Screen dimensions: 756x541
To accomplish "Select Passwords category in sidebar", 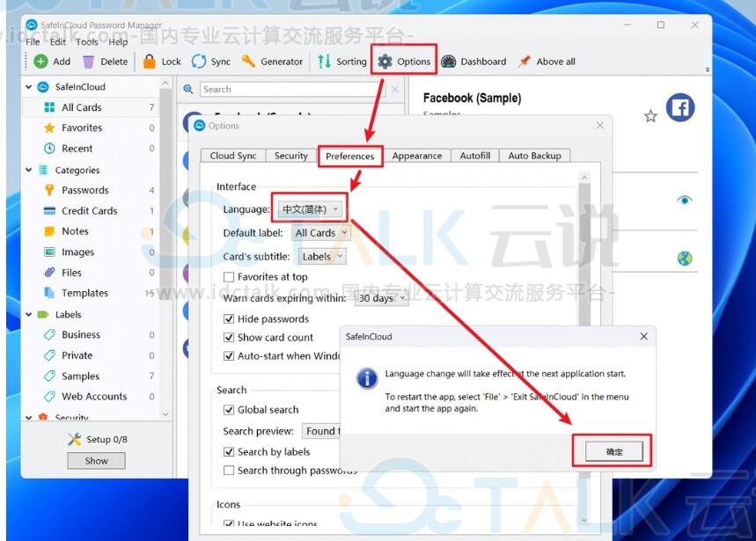I will pos(91,190).
